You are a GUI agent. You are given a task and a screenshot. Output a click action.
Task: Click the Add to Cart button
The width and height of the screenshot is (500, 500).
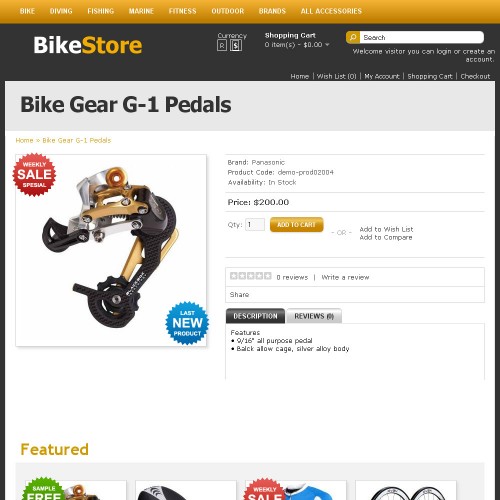tap(296, 225)
